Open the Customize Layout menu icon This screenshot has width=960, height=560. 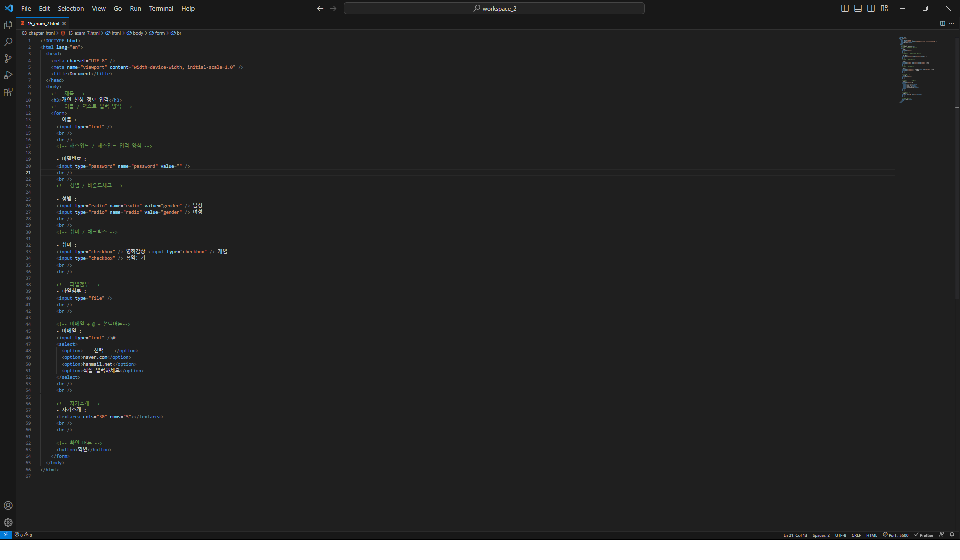click(884, 8)
